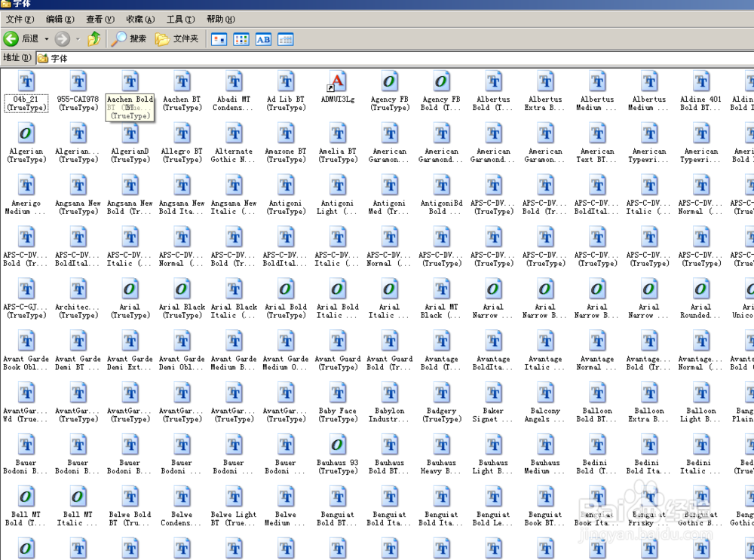
Task: Select the Balloon Light B font icon
Action: [701, 393]
